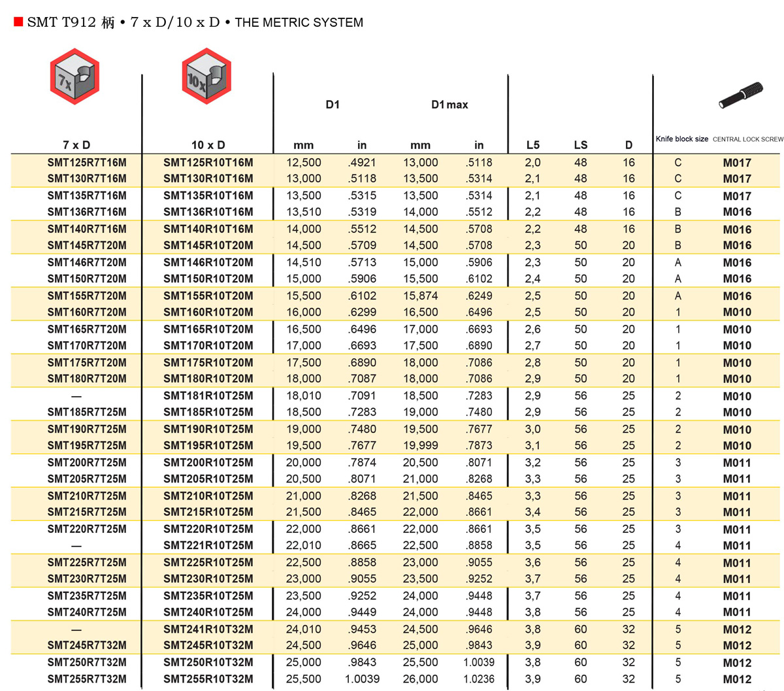Click the '10 x D' column header
This screenshot has height=691, width=784.
pyautogui.click(x=208, y=145)
